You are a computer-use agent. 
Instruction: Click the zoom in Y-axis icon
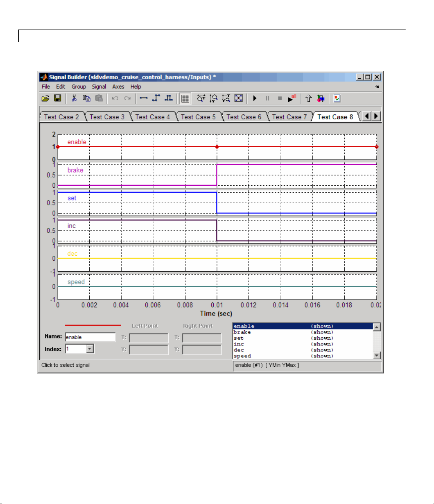pyautogui.click(x=213, y=98)
